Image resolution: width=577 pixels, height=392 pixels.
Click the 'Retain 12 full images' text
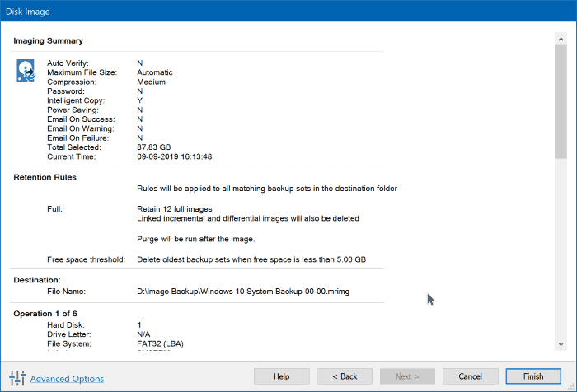tap(175, 209)
